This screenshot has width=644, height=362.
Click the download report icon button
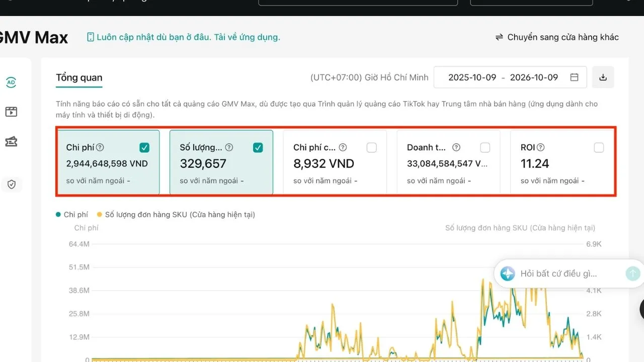(603, 77)
